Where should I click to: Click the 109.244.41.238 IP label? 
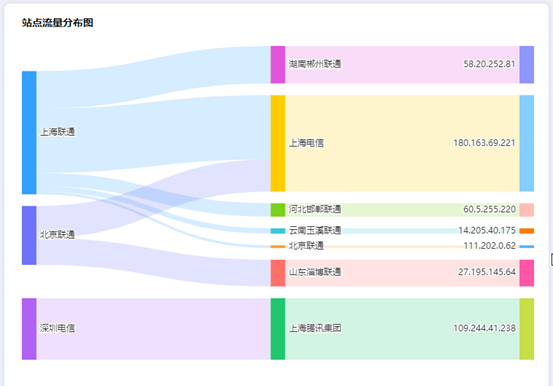pos(484,328)
